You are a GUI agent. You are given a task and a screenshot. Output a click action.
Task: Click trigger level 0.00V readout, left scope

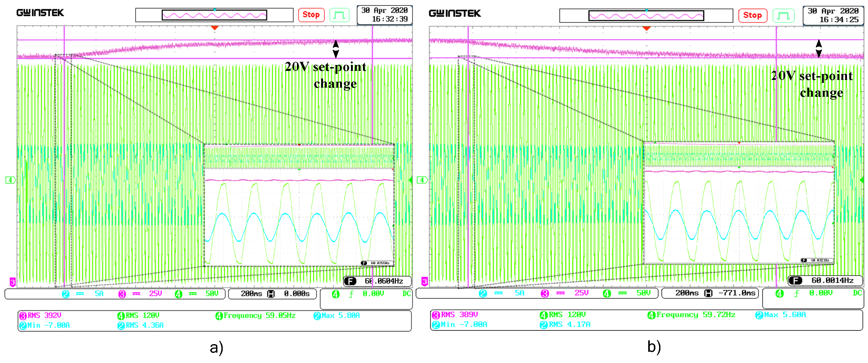click(x=373, y=294)
